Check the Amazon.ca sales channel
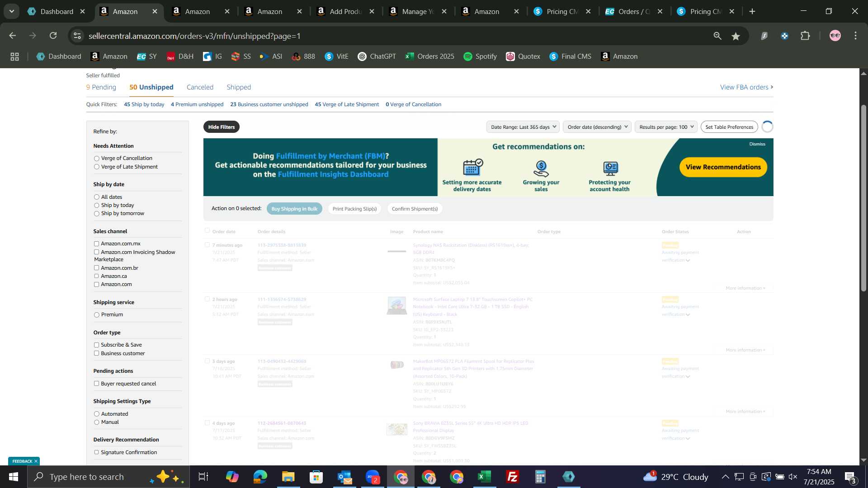Image resolution: width=868 pixels, height=488 pixels. click(96, 276)
